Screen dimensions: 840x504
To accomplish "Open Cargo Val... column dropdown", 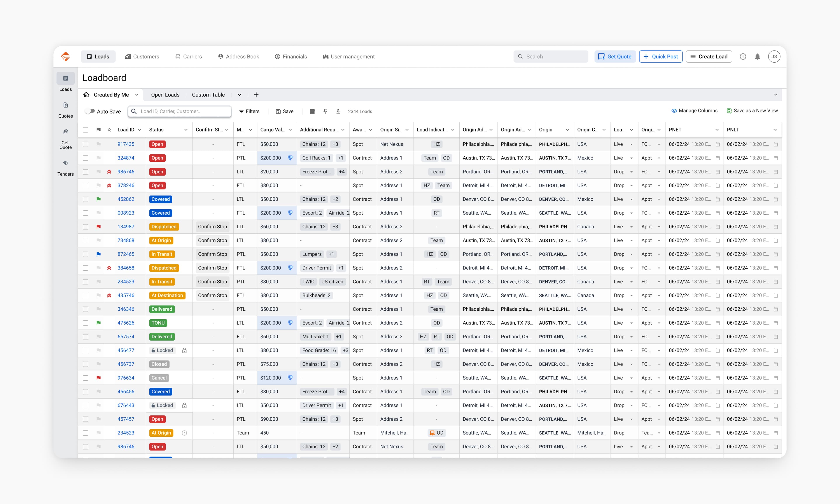I will pyautogui.click(x=290, y=130).
